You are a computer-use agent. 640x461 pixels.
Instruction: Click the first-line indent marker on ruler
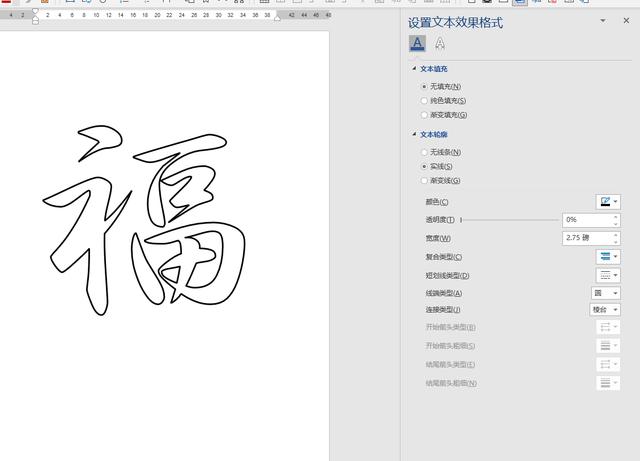(x=36, y=11)
